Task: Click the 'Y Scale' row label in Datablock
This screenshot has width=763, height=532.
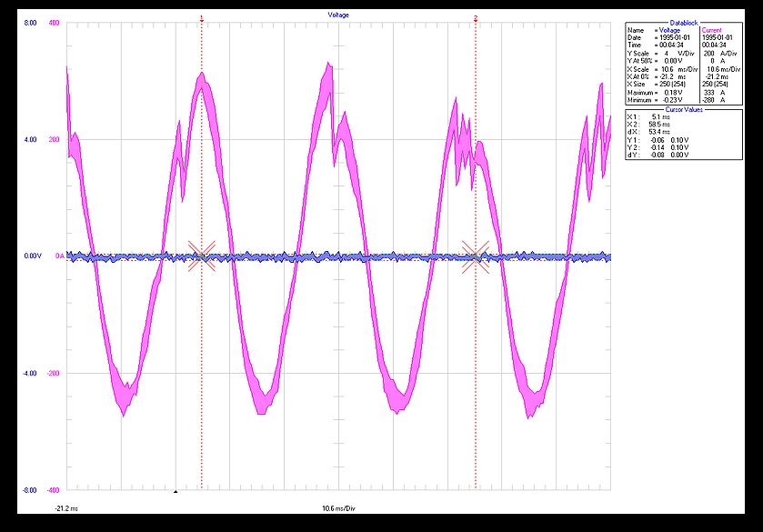Action: pos(638,54)
